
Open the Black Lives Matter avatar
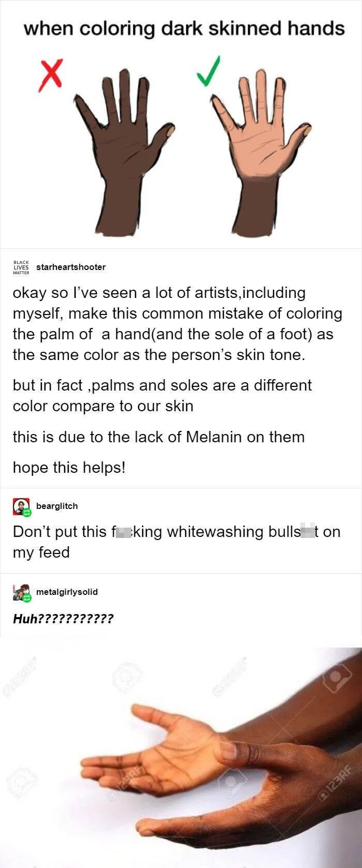tap(21, 267)
